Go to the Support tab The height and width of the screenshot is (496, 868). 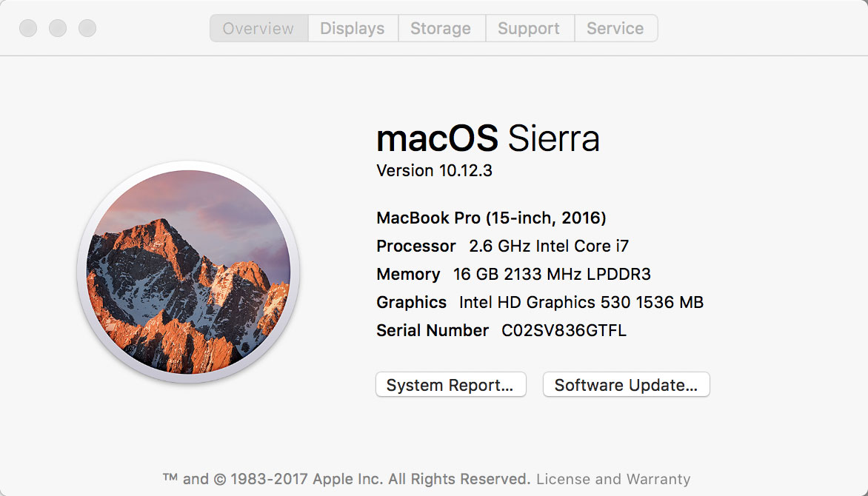tap(529, 29)
